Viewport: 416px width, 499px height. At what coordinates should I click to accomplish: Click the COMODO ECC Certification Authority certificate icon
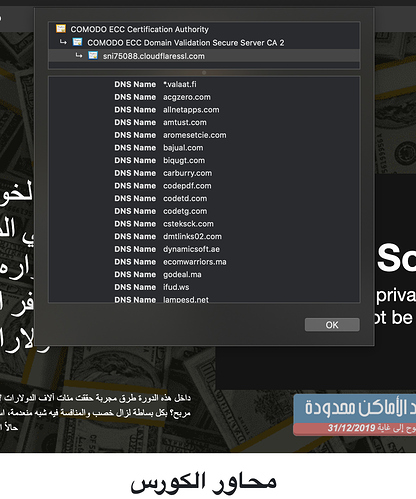61,29
